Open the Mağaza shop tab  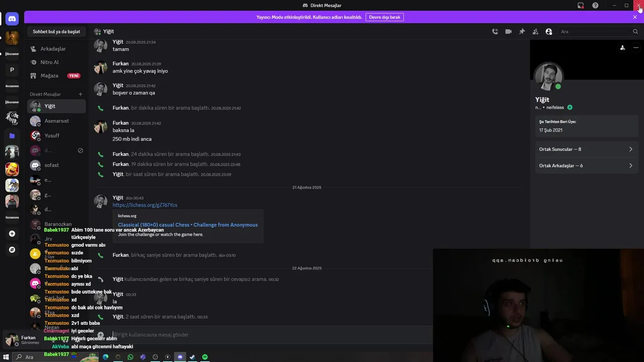tap(56, 75)
